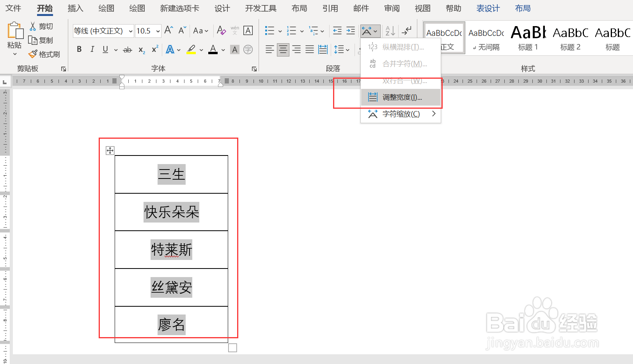This screenshot has width=633, height=364.
Task: Apply character shading icon
Action: (x=234, y=49)
